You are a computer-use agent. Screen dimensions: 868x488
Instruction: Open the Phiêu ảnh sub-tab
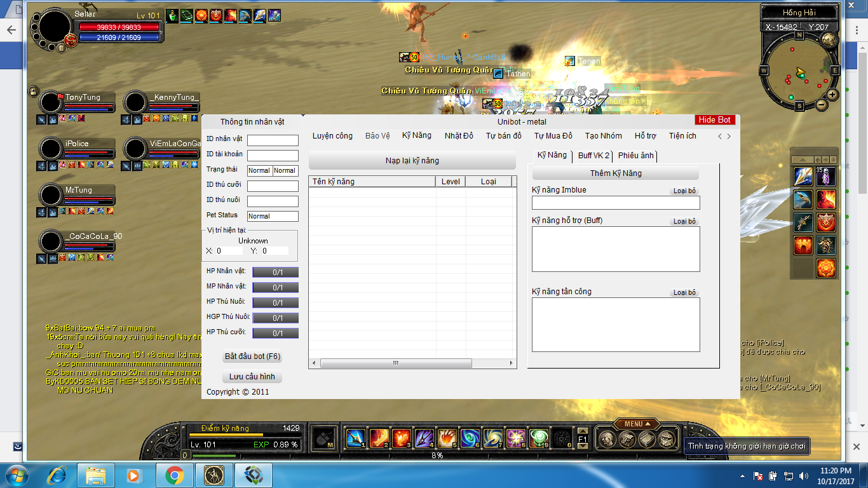coord(635,156)
